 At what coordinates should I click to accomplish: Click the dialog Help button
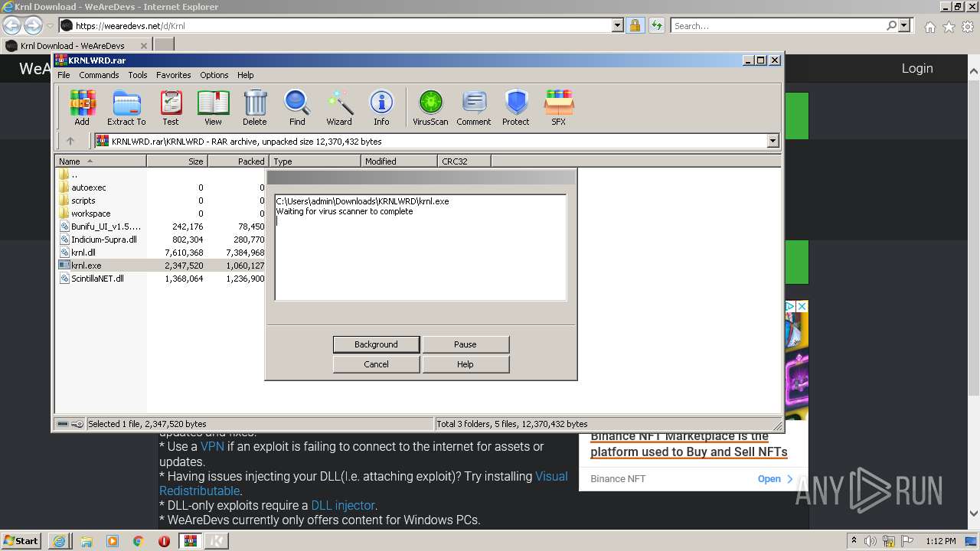(x=465, y=364)
